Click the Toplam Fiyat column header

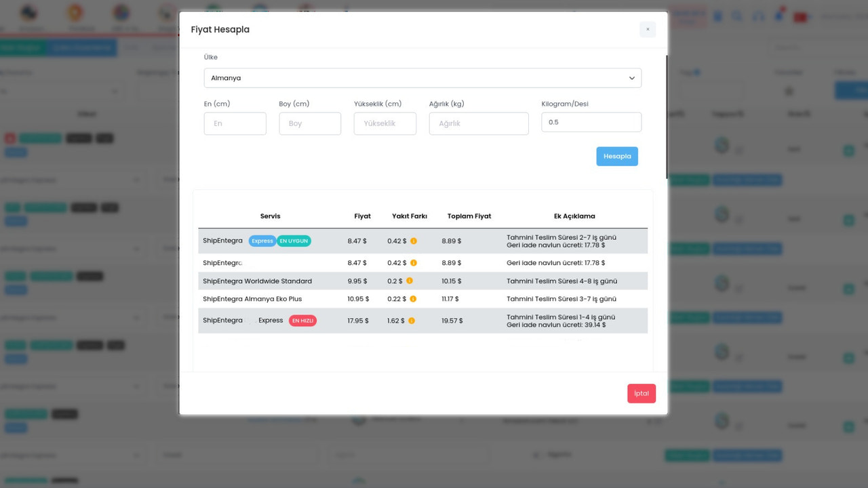[x=469, y=216]
